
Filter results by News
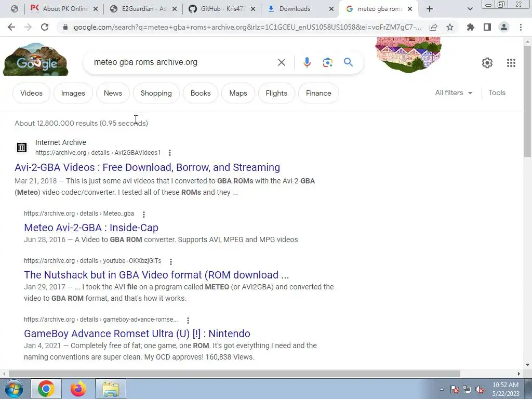[113, 93]
